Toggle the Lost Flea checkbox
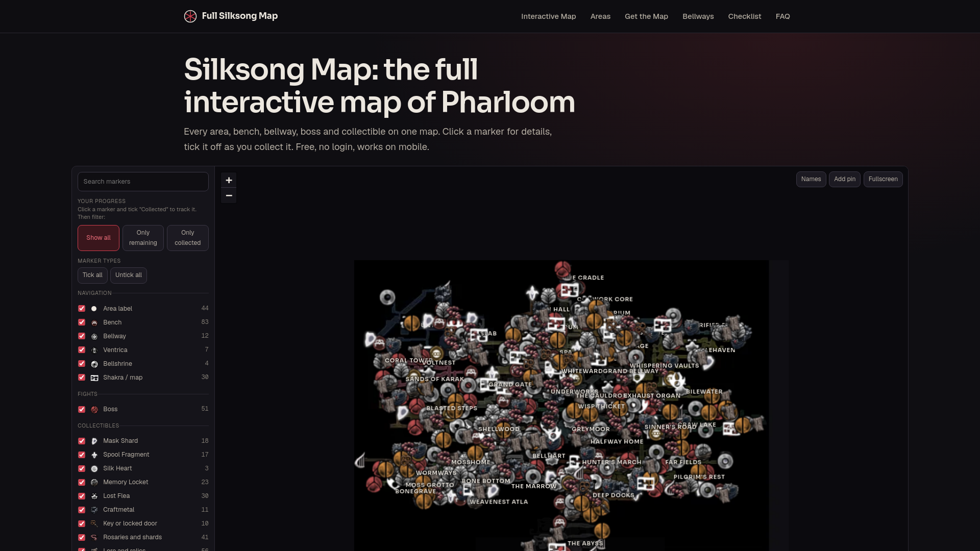Viewport: 980px width, 551px height. click(x=82, y=496)
